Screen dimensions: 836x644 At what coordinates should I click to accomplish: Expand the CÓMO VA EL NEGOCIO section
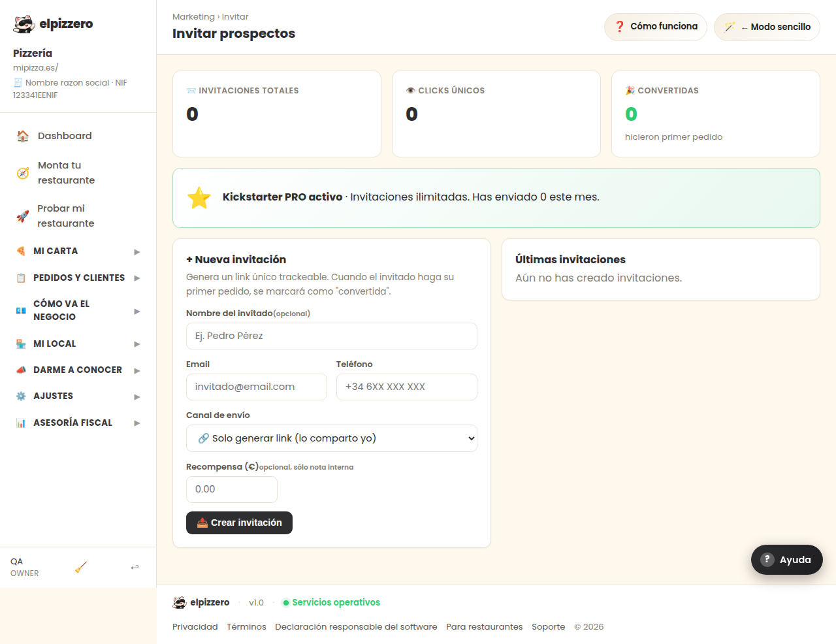click(x=78, y=311)
